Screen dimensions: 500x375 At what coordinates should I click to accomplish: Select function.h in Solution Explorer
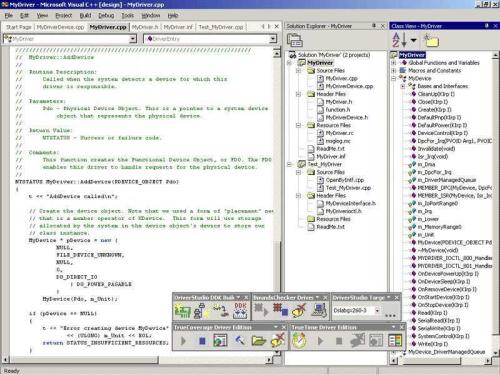(338, 110)
